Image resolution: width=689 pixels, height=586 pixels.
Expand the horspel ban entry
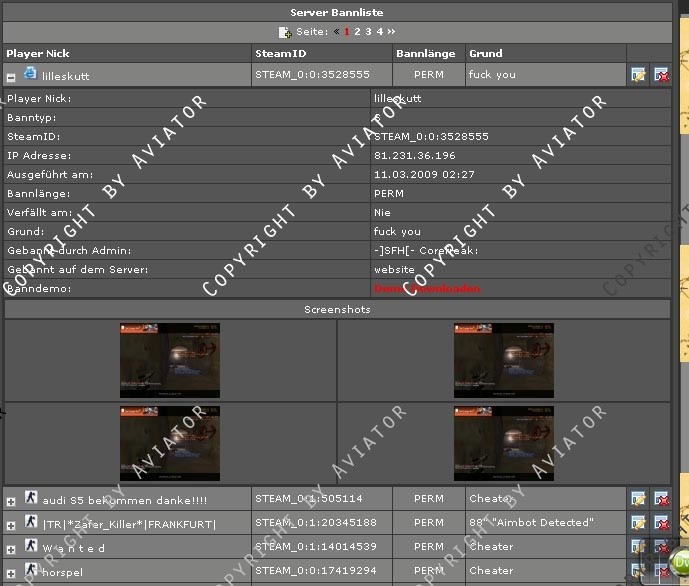11,573
